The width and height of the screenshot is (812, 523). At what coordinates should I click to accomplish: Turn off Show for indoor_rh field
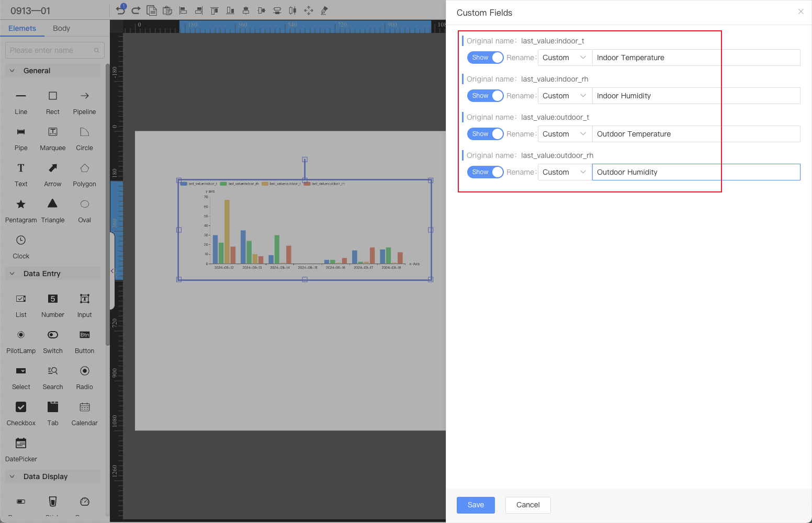click(x=485, y=96)
